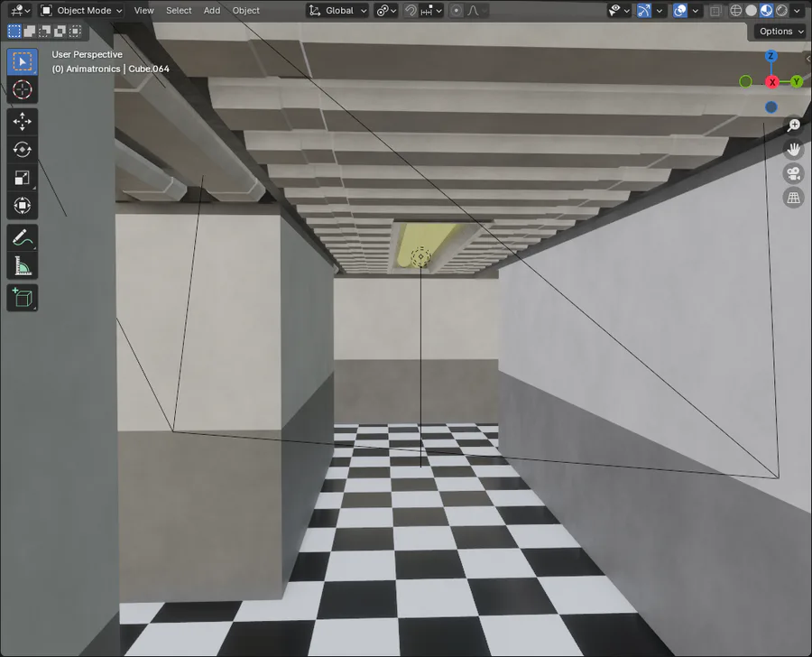
Task: Click the pan view hand icon
Action: coord(794,149)
